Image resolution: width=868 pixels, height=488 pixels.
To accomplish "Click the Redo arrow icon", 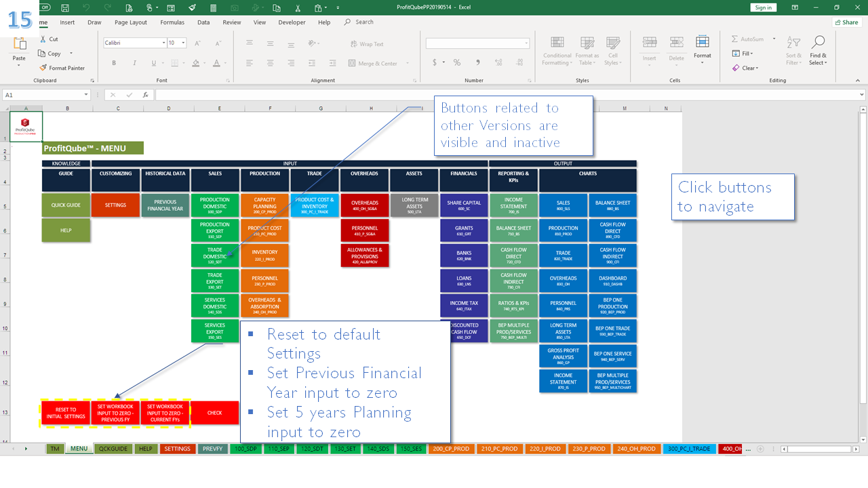I will coord(107,7).
